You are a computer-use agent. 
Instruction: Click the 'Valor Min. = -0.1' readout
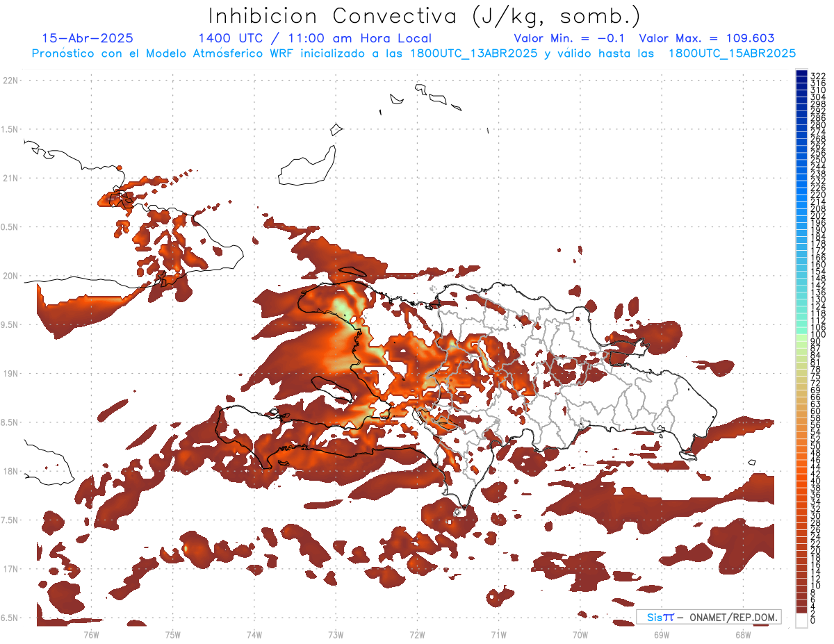569,38
